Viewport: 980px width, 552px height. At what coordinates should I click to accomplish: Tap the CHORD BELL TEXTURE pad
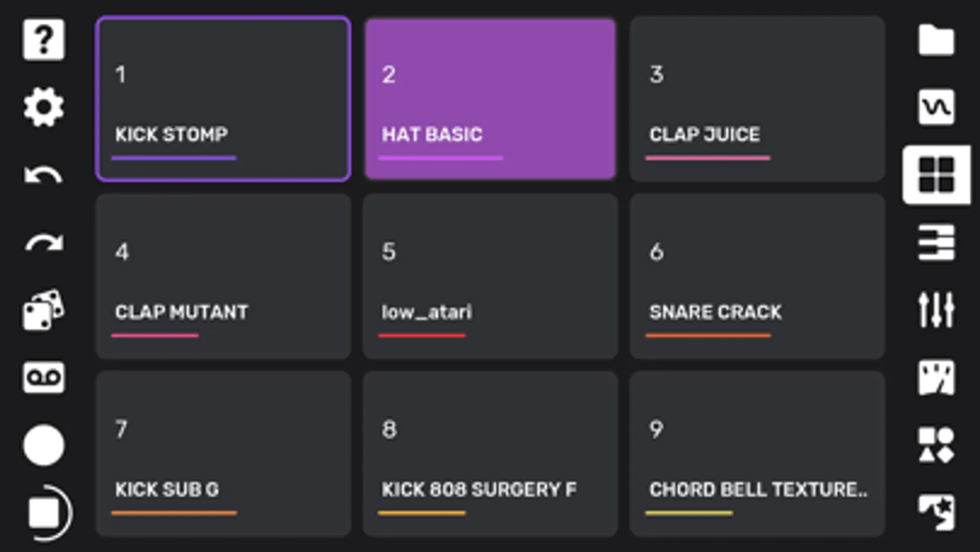[758, 454]
